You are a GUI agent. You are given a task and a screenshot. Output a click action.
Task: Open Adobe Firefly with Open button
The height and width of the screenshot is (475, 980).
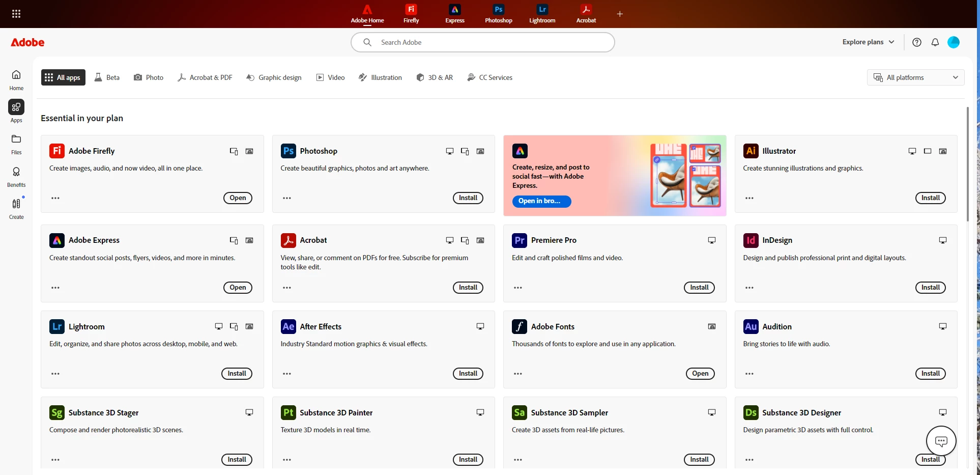tap(238, 198)
